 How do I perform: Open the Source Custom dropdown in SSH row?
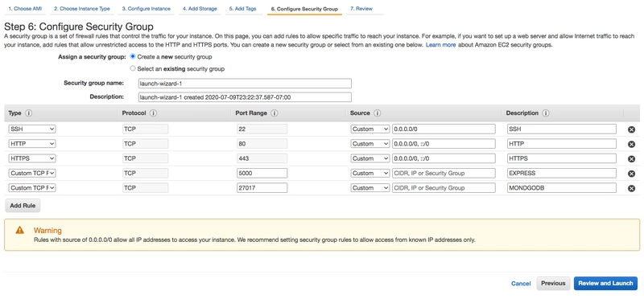click(x=370, y=129)
